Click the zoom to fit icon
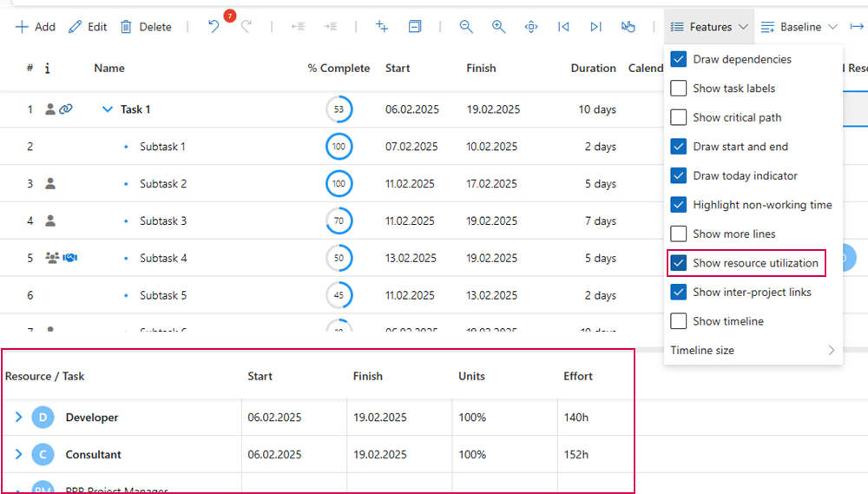 (531, 27)
